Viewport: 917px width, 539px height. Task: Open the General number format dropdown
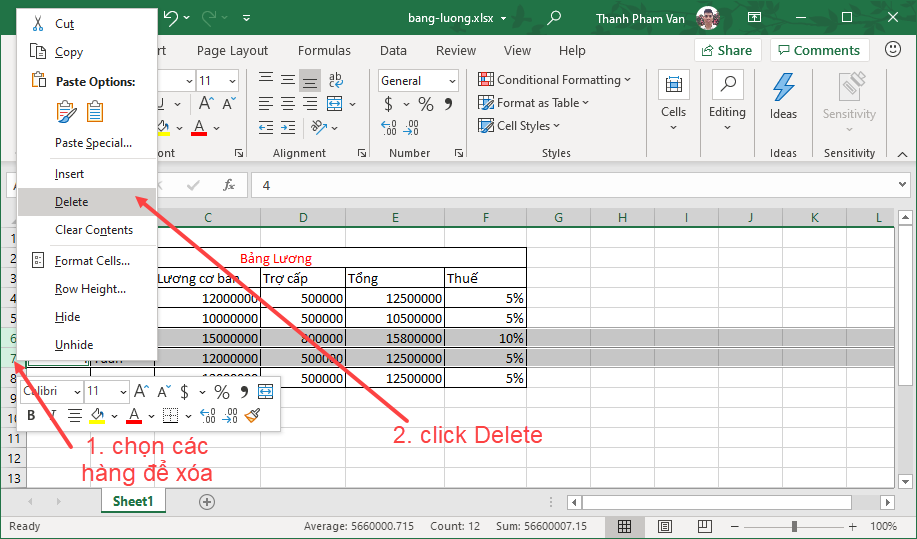point(452,81)
